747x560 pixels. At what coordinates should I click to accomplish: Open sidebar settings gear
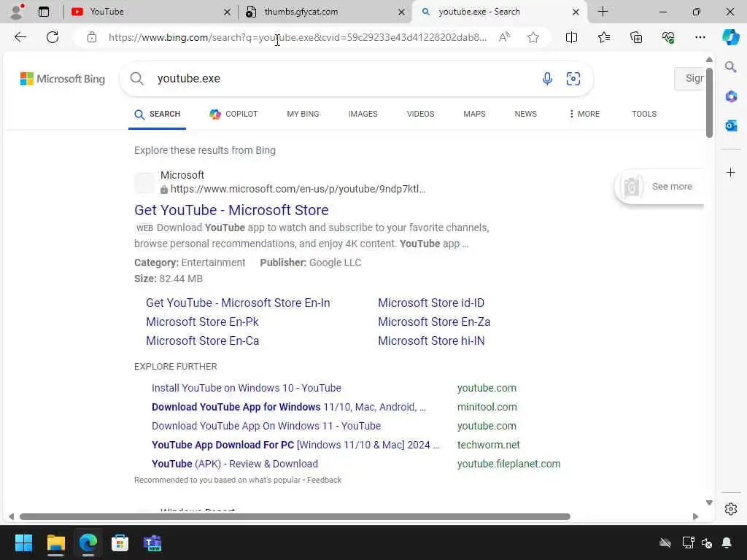731,509
